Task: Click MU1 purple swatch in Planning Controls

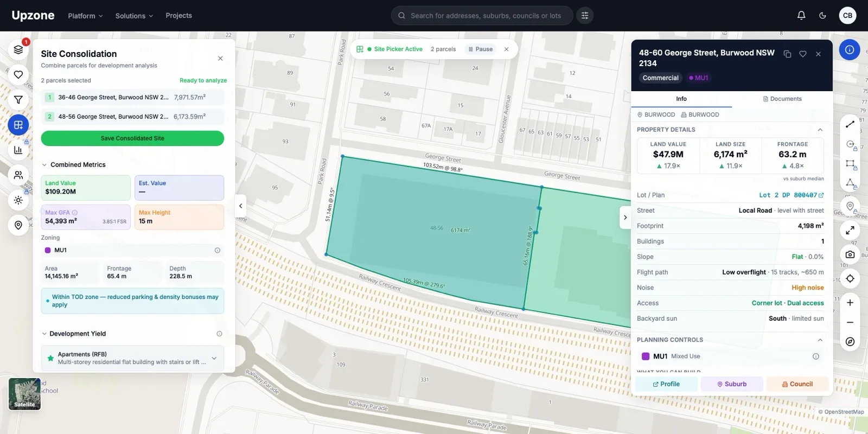Action: click(646, 356)
